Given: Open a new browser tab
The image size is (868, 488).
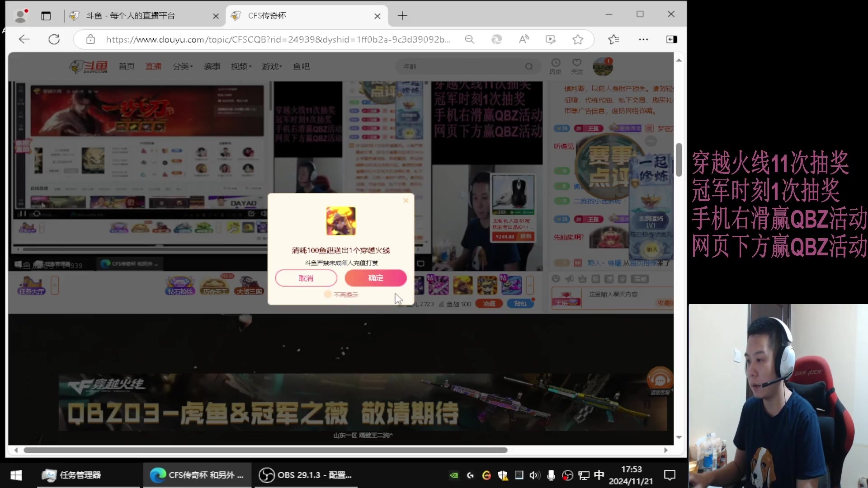Looking at the screenshot, I should 402,16.
